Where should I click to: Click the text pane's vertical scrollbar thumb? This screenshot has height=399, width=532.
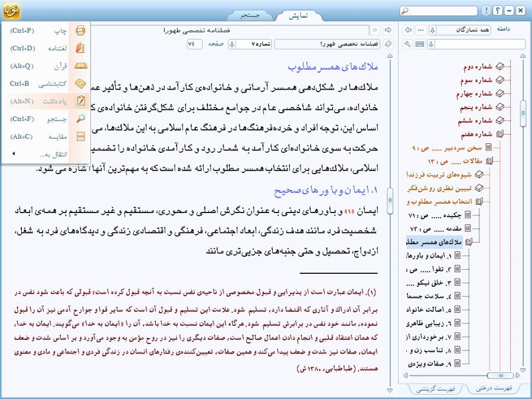[390, 201]
